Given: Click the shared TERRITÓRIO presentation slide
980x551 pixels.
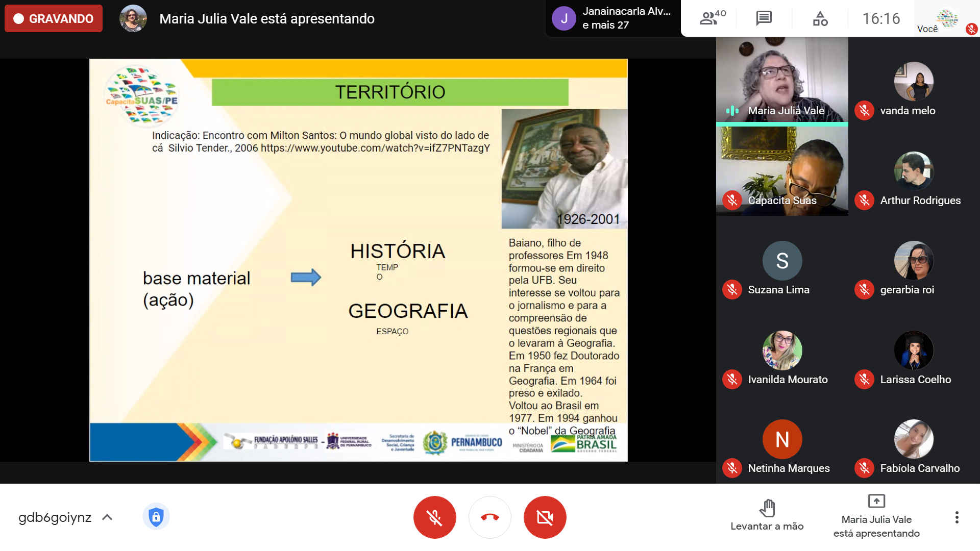Looking at the screenshot, I should [x=358, y=260].
